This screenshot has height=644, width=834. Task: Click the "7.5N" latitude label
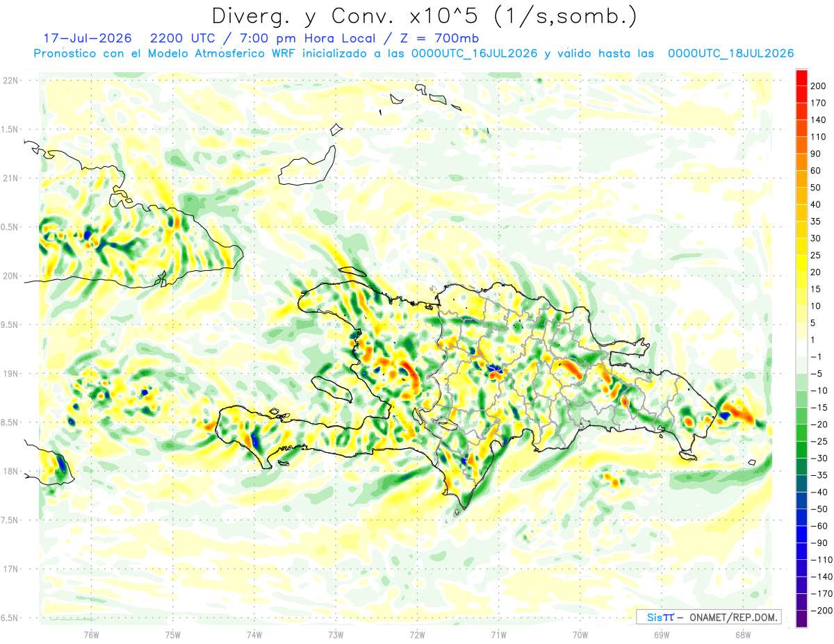[x=10, y=520]
